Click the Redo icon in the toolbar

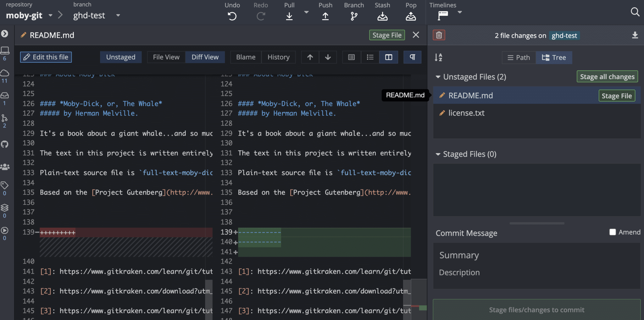[x=261, y=16]
